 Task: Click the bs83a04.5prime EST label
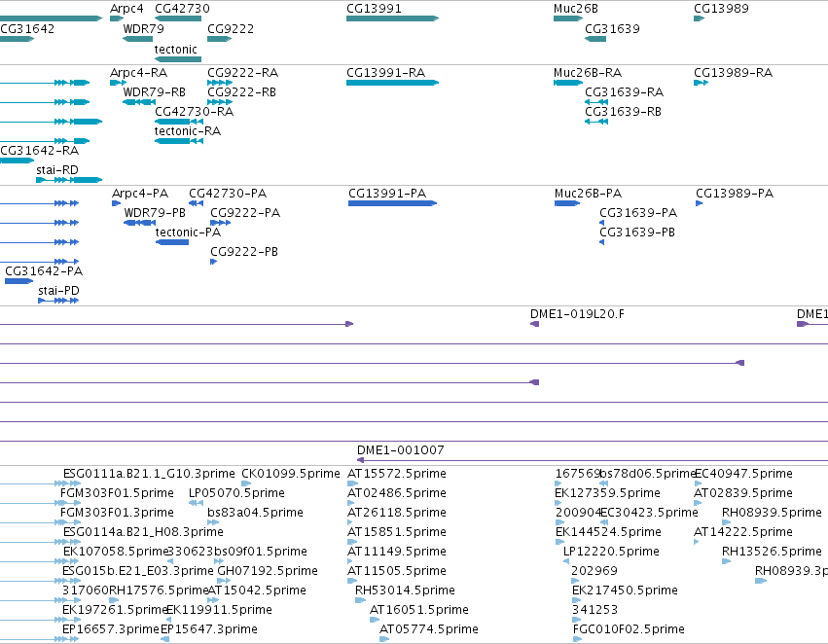pyautogui.click(x=256, y=513)
